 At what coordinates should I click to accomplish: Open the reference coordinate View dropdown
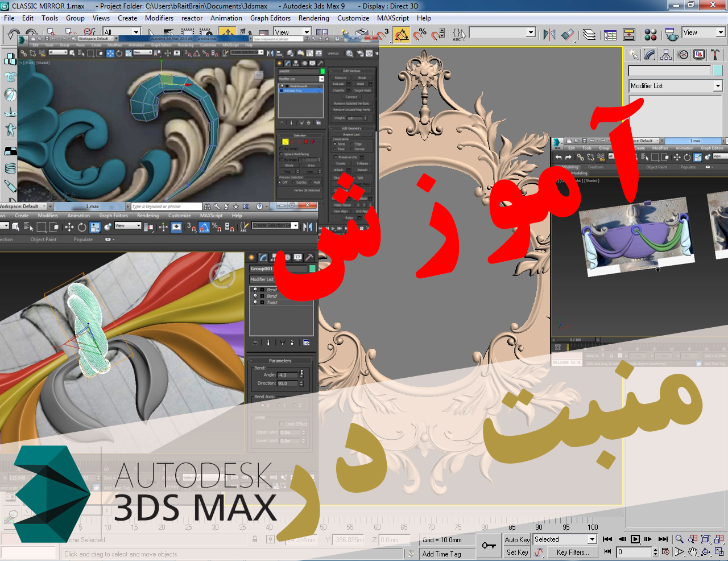[x=292, y=32]
